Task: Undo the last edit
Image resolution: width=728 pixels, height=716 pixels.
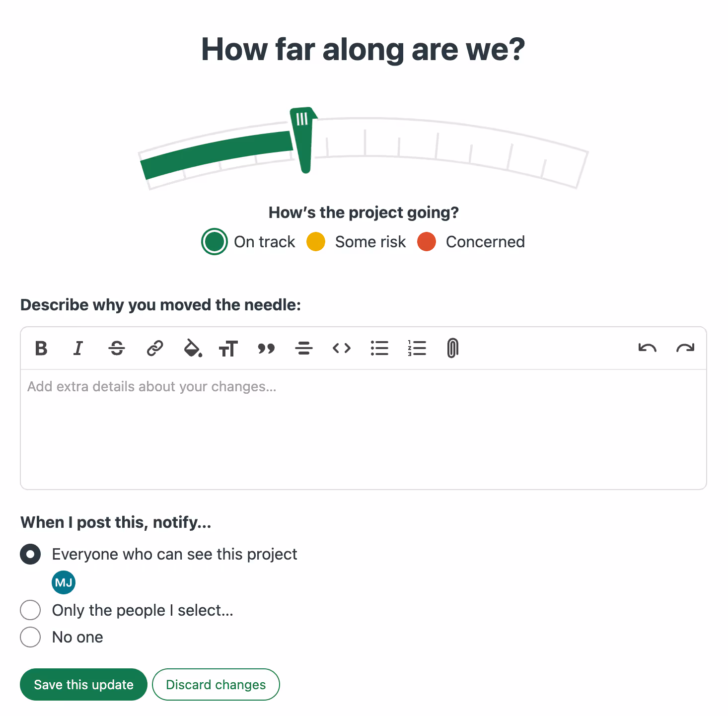Action: tap(647, 348)
